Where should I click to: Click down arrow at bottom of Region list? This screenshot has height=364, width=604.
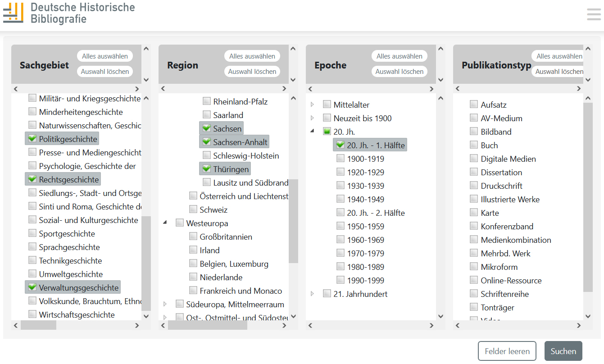point(293,317)
